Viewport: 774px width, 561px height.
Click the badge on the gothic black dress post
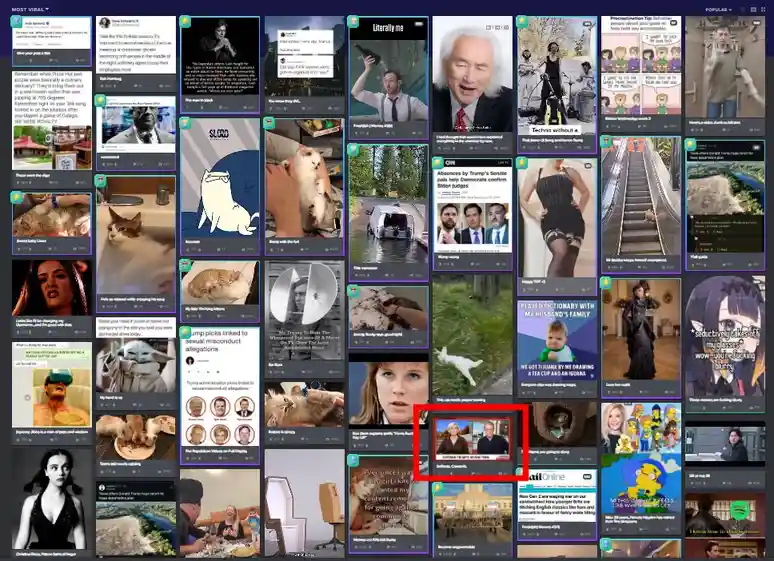[x=606, y=283]
